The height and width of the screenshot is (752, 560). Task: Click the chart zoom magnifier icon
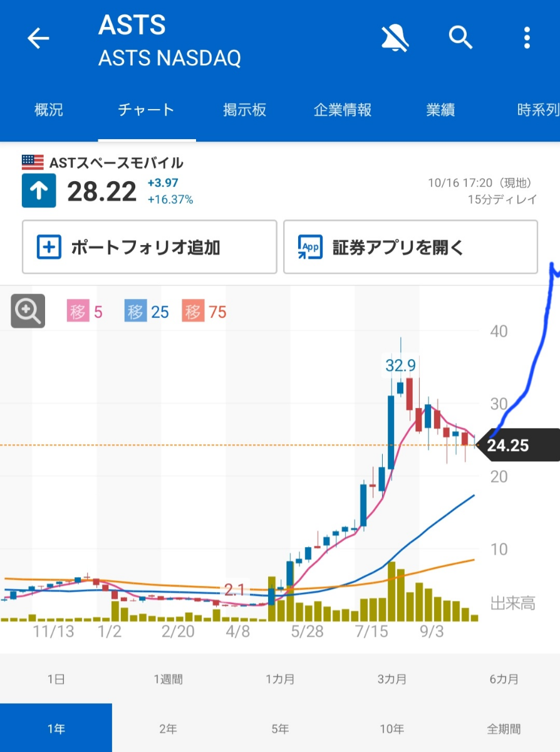(28, 311)
